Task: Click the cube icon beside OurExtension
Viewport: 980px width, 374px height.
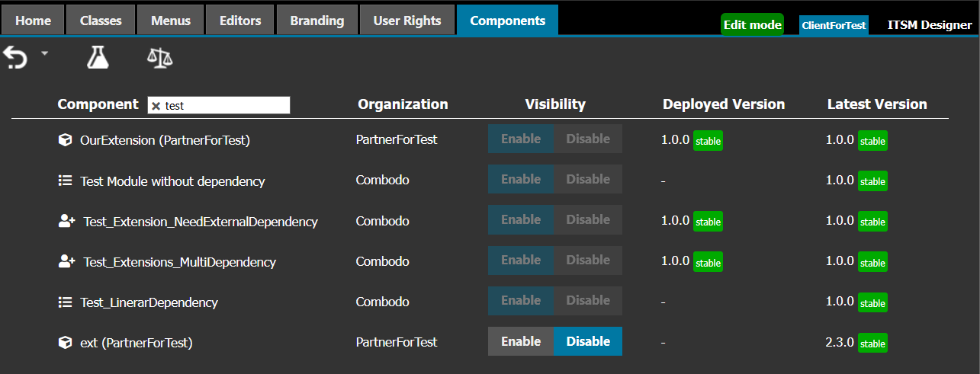Action: (65, 140)
